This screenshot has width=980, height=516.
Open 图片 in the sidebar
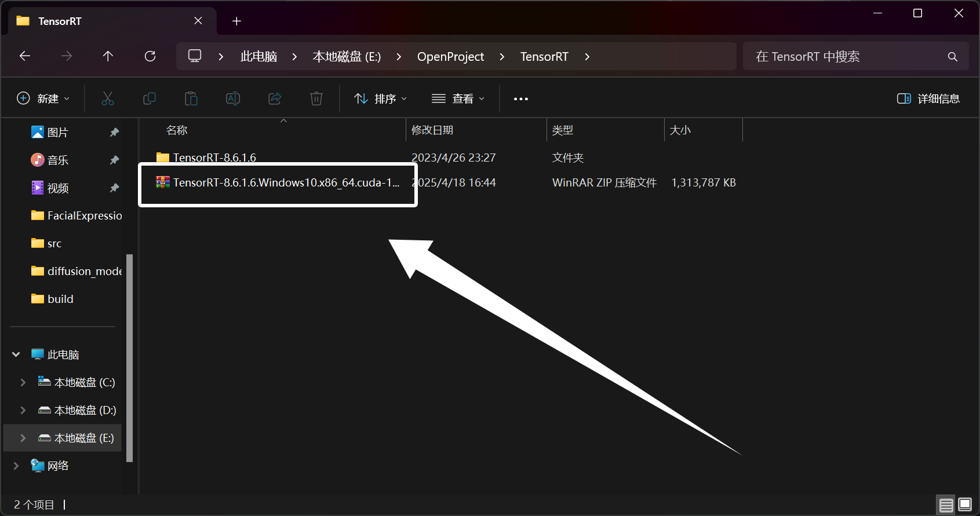click(57, 132)
